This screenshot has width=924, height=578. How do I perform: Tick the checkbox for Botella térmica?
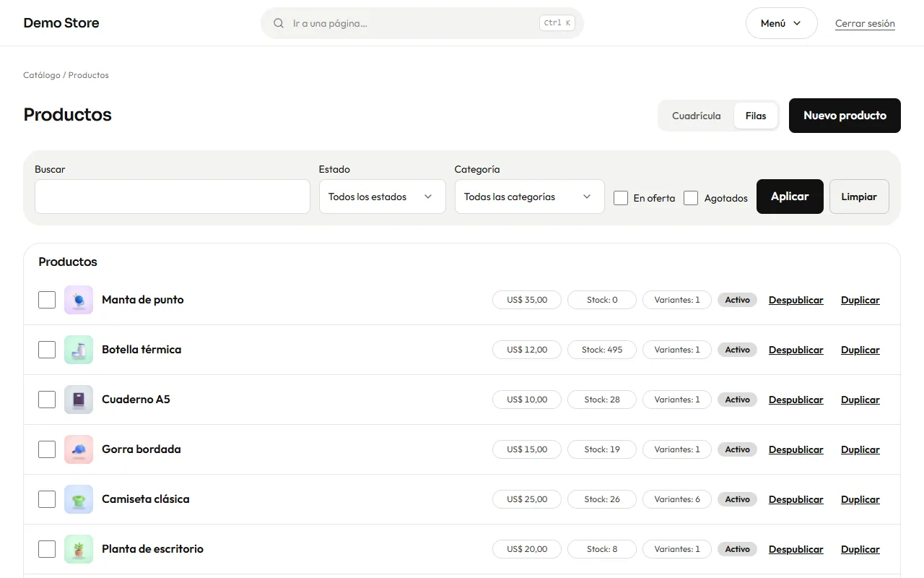click(x=47, y=350)
